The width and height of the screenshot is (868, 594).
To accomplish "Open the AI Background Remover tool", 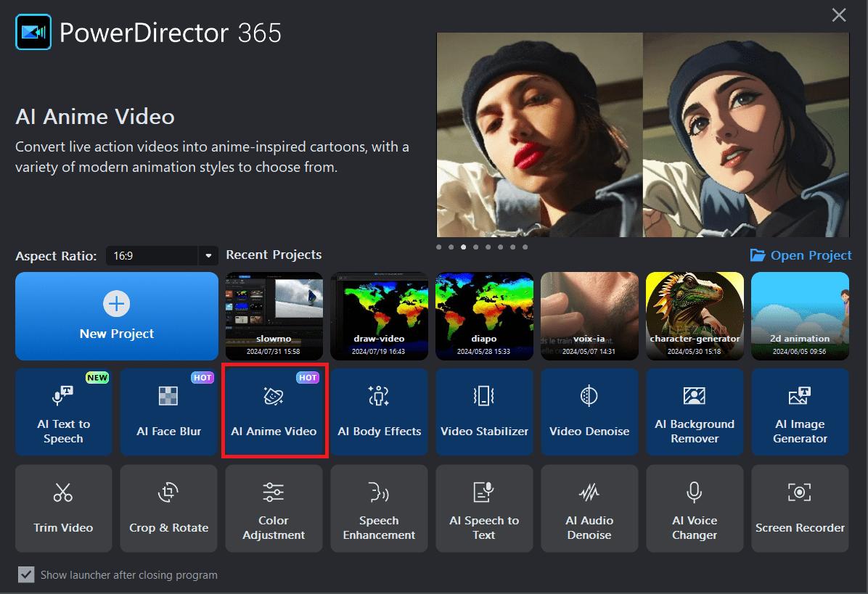I will point(695,411).
